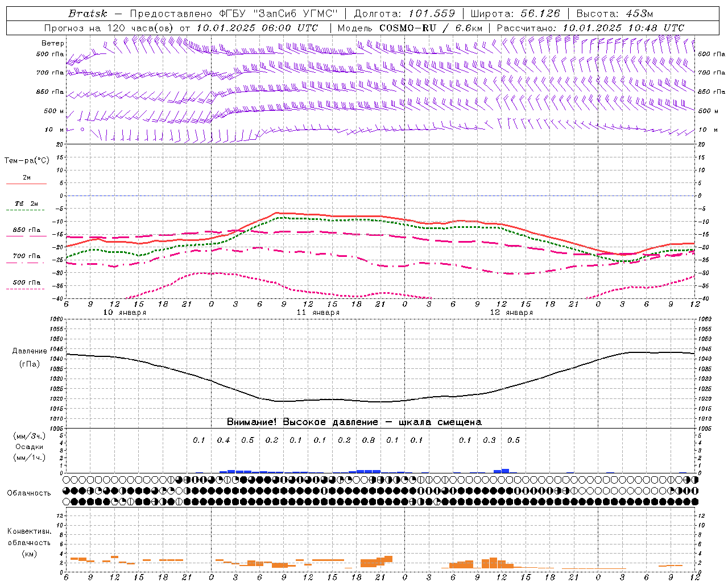The image size is (728, 582).
Task: Click the Модель COSMO-RU / 6.6км label
Action: point(410,28)
